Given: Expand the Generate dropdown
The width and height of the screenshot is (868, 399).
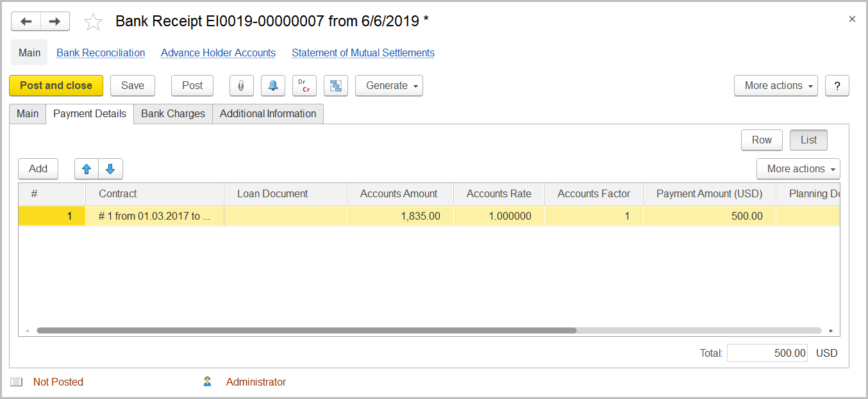Looking at the screenshot, I should (x=389, y=86).
